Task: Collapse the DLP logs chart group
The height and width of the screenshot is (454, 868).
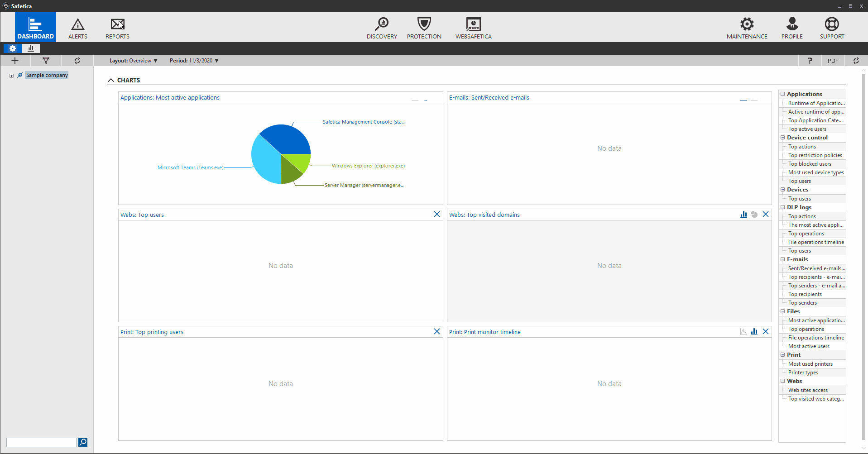Action: pyautogui.click(x=782, y=207)
